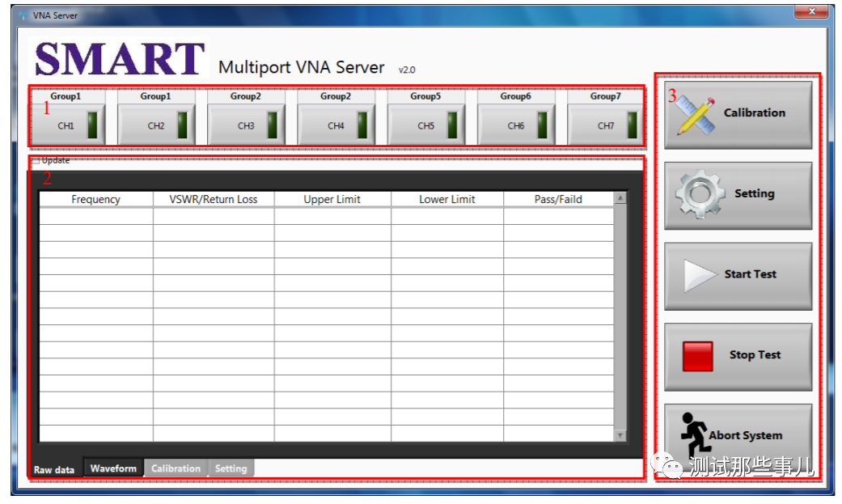The height and width of the screenshot is (504, 842).
Task: Click the Abort System running man icon
Action: click(x=695, y=434)
